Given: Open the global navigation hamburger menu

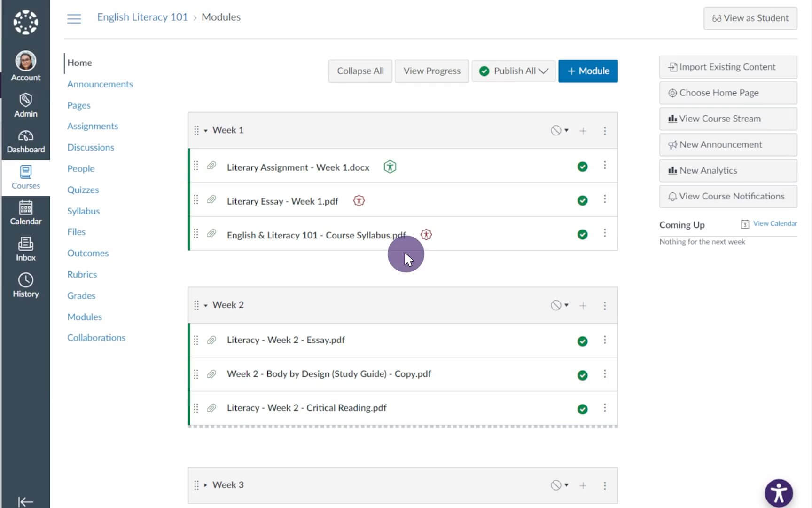Looking at the screenshot, I should pyautogui.click(x=73, y=18).
